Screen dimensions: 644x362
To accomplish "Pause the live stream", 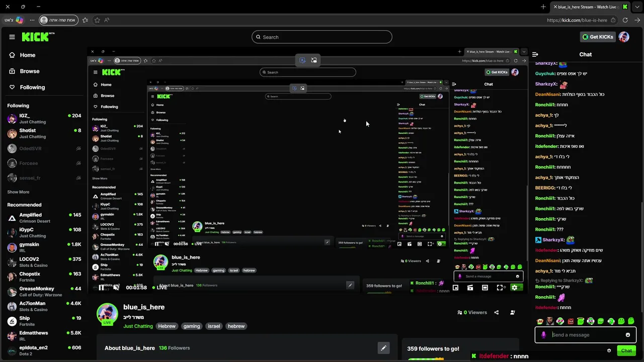I will (x=101, y=288).
